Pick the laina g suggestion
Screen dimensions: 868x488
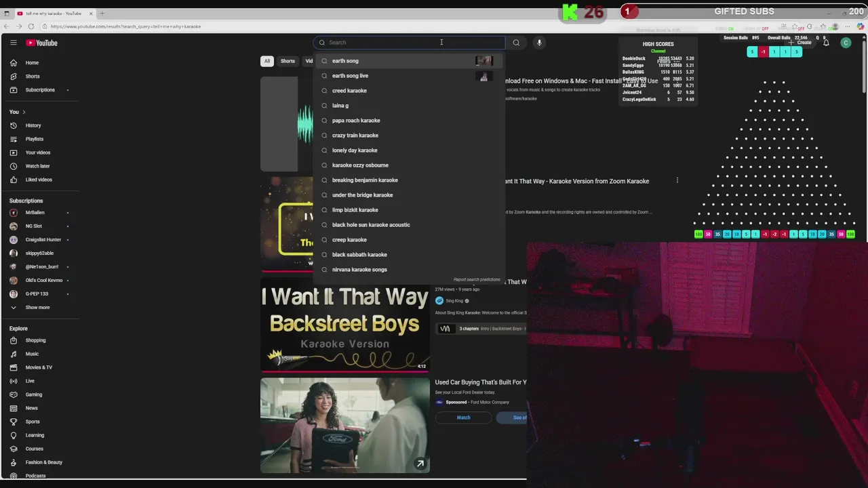pyautogui.click(x=409, y=106)
